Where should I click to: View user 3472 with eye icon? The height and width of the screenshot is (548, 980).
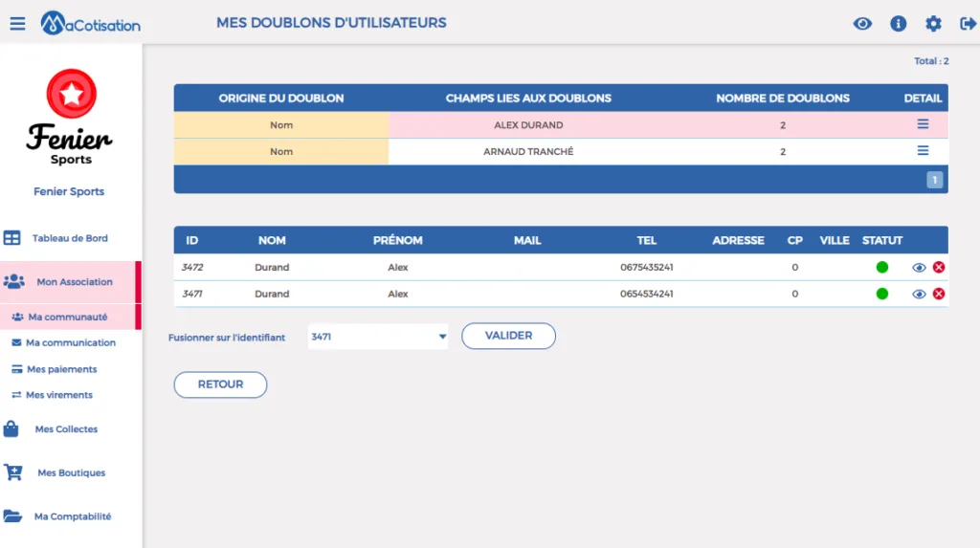point(919,268)
